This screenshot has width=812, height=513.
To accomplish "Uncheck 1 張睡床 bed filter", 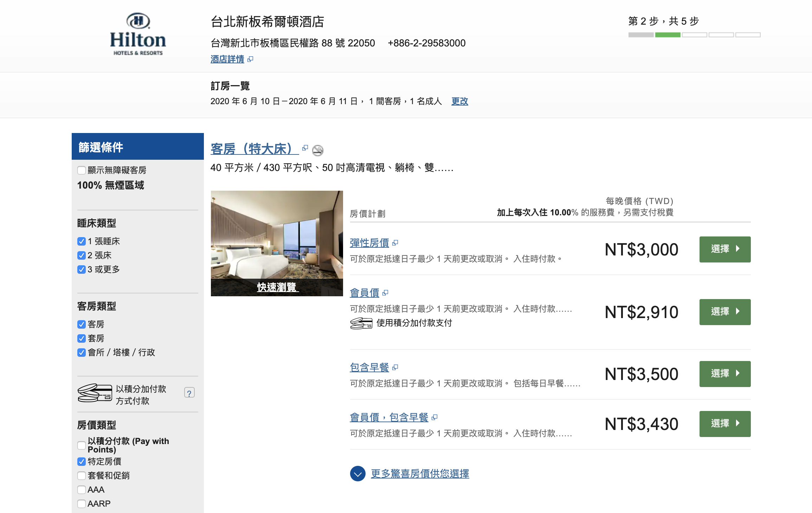I will point(82,241).
